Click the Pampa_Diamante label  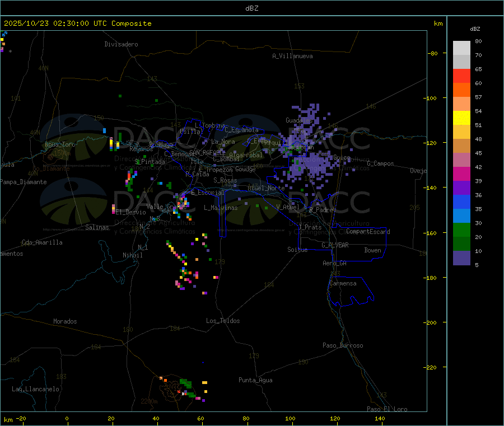20,181
